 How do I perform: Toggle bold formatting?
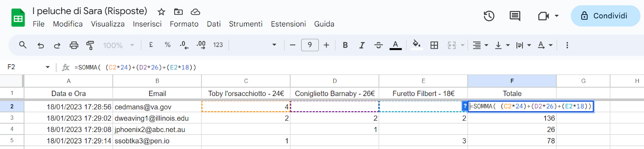(x=345, y=45)
